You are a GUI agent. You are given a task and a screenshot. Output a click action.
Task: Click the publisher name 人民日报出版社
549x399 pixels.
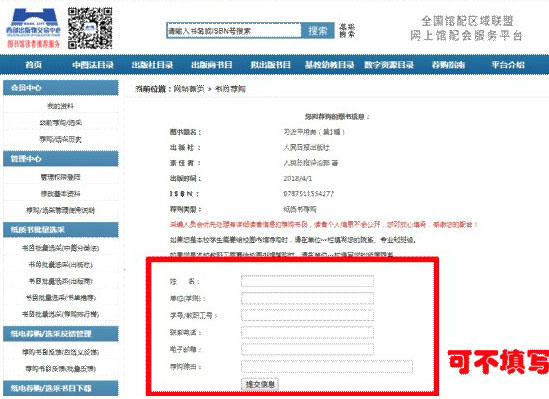[x=306, y=148]
